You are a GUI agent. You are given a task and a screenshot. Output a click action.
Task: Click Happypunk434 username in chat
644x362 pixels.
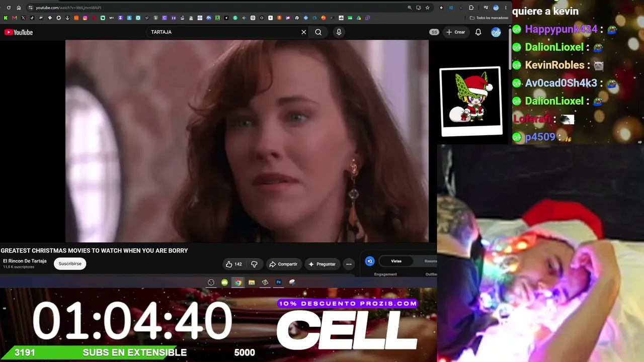561,29
